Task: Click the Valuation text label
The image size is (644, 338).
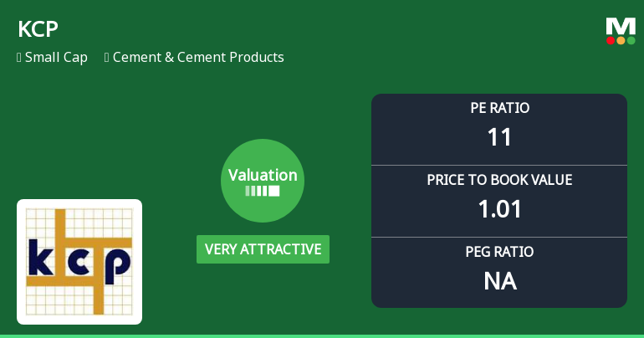Action: click(263, 175)
